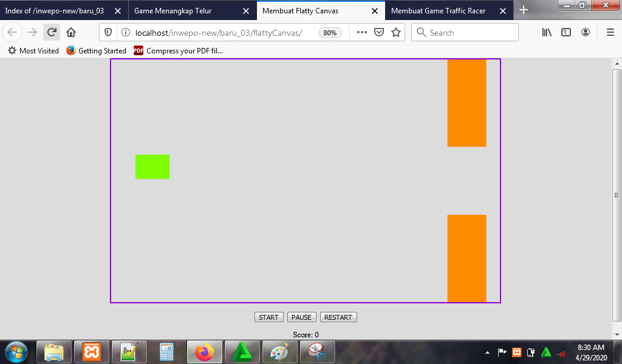622x364 pixels.
Task: Open the Most Visited bookmarks folder
Action: pyautogui.click(x=33, y=51)
